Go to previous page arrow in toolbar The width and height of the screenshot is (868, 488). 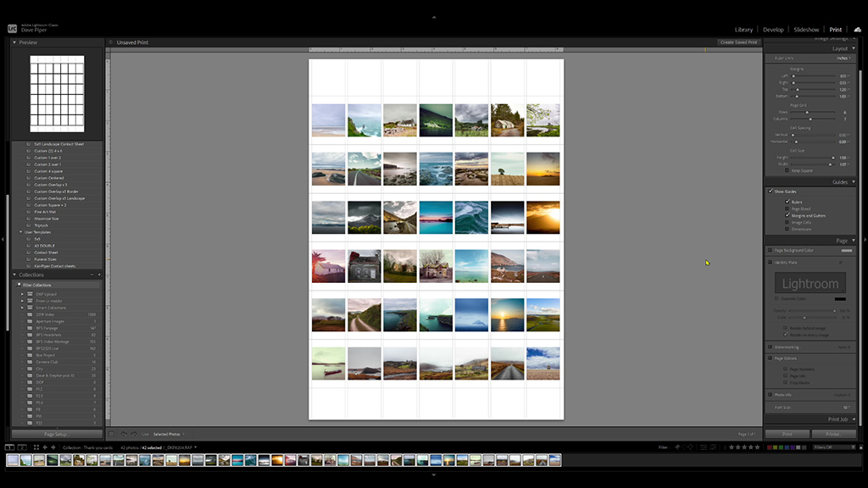coord(124,435)
